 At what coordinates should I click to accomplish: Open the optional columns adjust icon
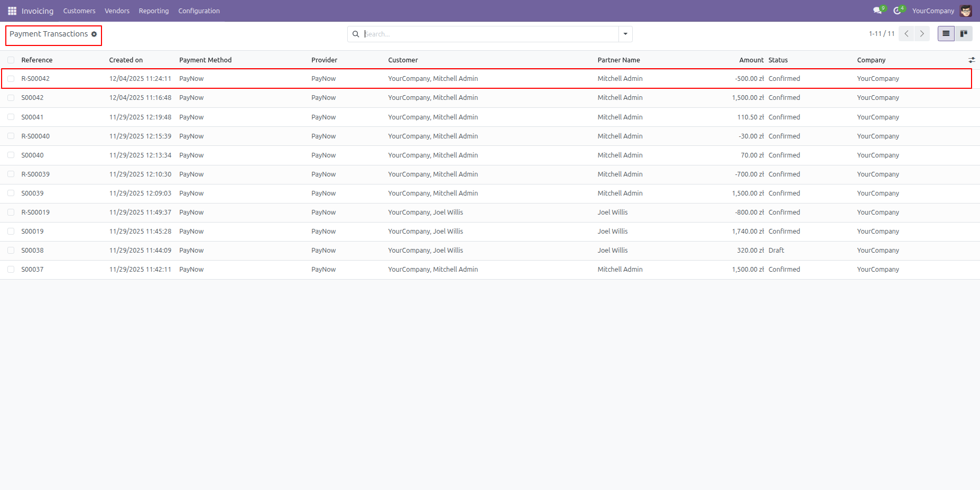coord(972,60)
